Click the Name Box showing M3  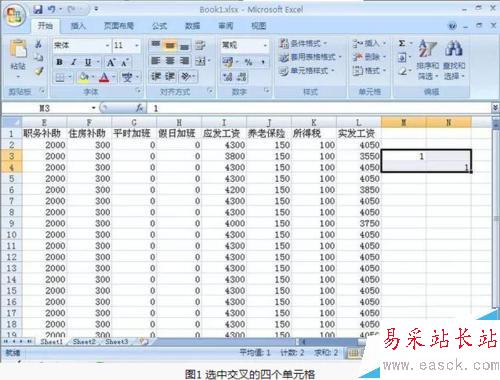coord(45,108)
